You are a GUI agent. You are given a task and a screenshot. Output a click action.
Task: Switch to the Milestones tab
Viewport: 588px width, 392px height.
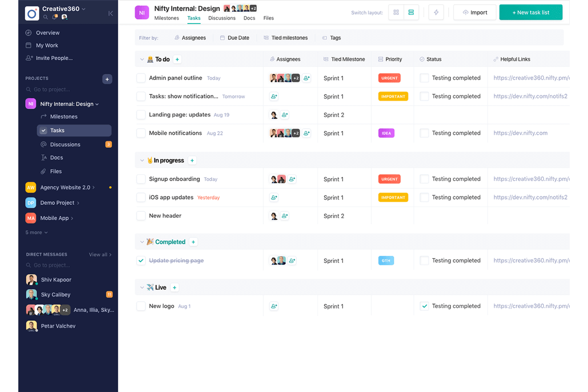[166, 18]
